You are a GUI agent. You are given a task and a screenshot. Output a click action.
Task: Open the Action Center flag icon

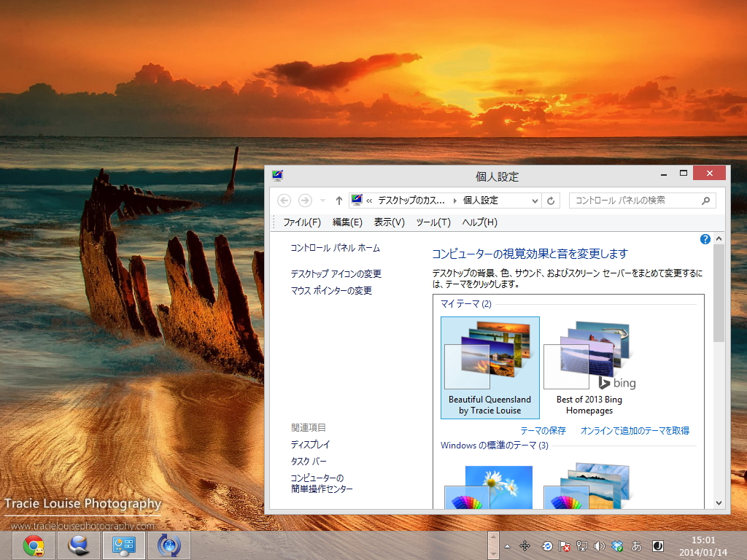point(564,546)
